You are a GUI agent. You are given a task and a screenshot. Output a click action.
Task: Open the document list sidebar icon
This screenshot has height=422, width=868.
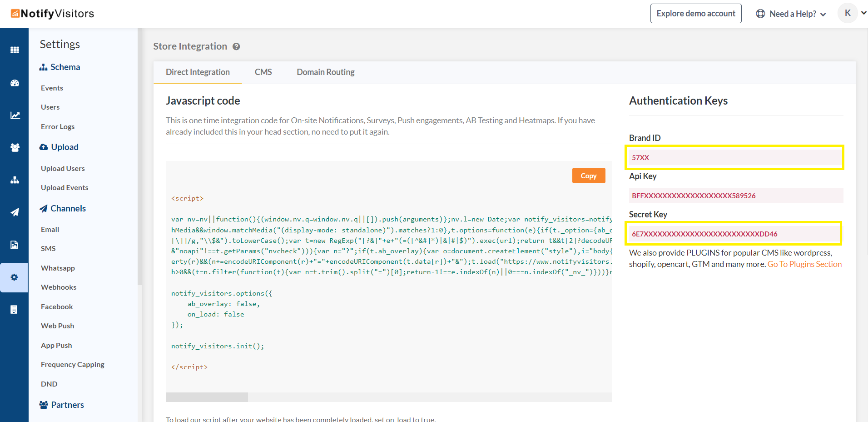pos(14,310)
